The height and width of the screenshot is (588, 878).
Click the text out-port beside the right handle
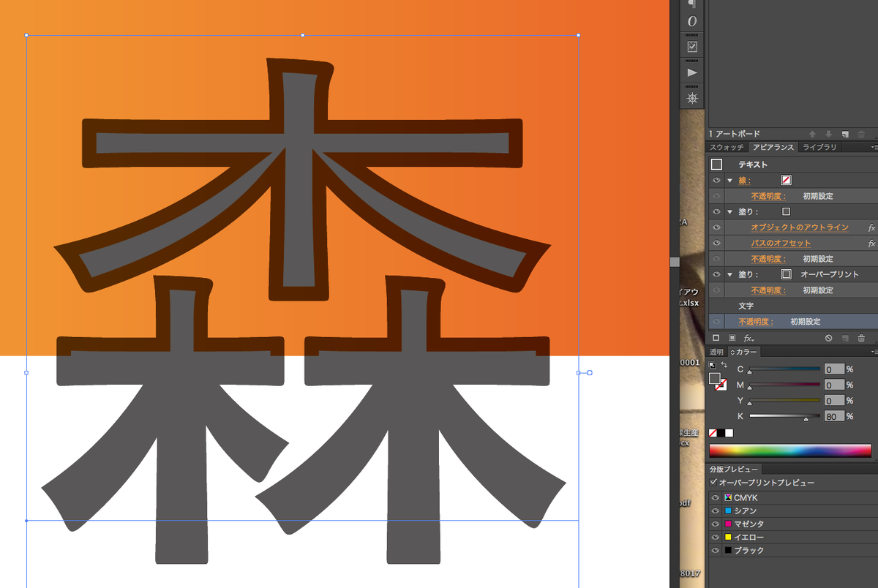[x=590, y=373]
